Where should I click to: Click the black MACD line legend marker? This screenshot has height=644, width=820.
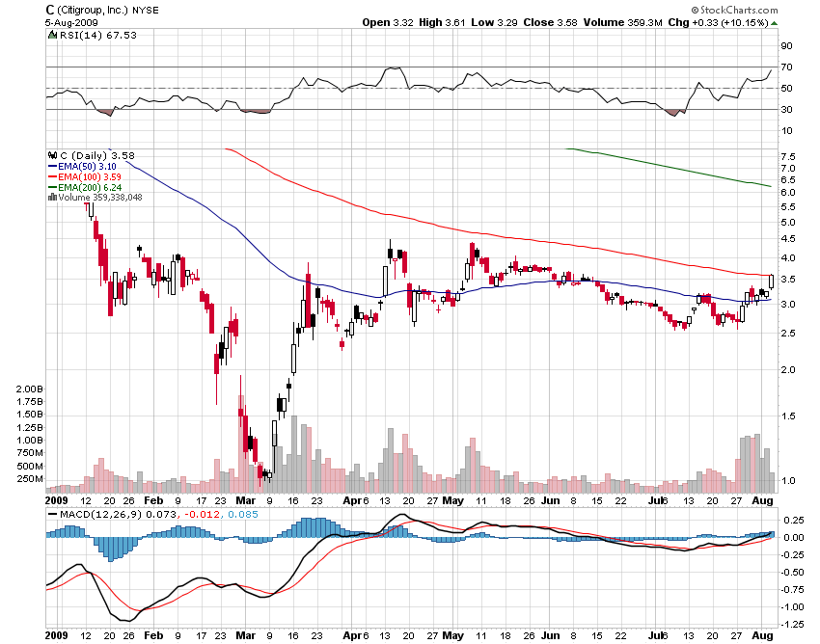point(52,515)
